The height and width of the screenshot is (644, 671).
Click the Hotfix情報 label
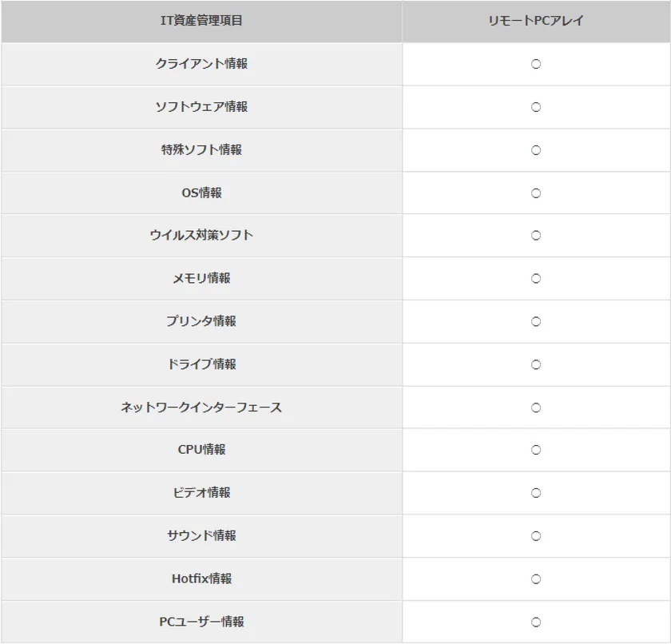[201, 578]
